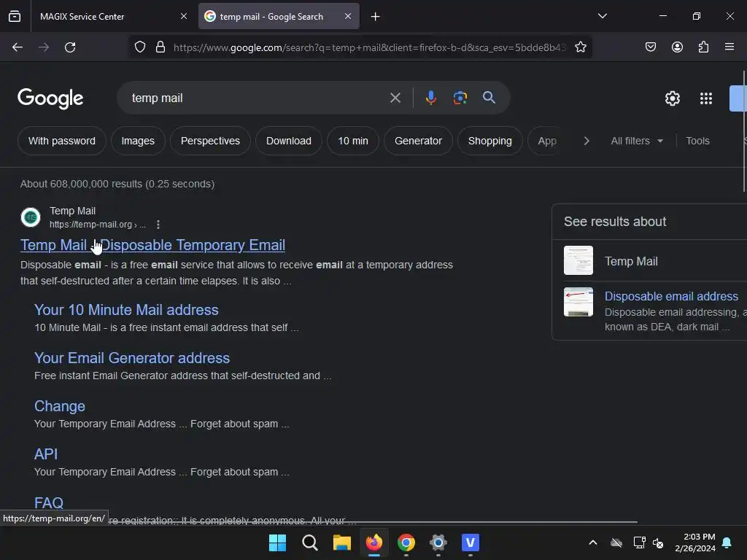Viewport: 747px width, 560px height.
Task: Open the tracking protection shield icon
Action: (x=140, y=47)
